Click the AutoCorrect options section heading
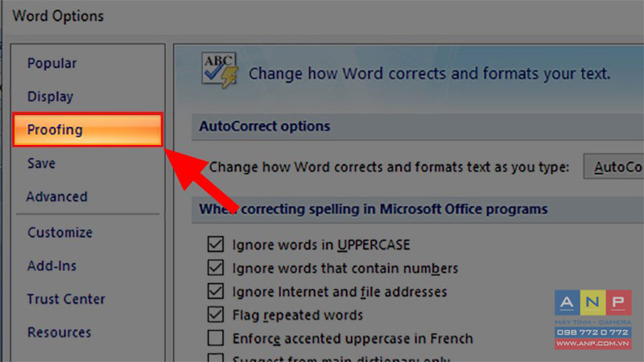The height and width of the screenshot is (362, 644). tap(265, 126)
